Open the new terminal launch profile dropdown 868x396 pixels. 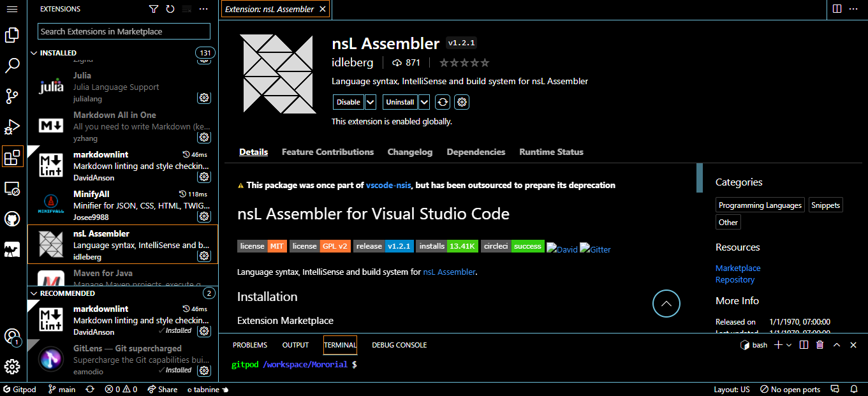pyautogui.click(x=789, y=345)
